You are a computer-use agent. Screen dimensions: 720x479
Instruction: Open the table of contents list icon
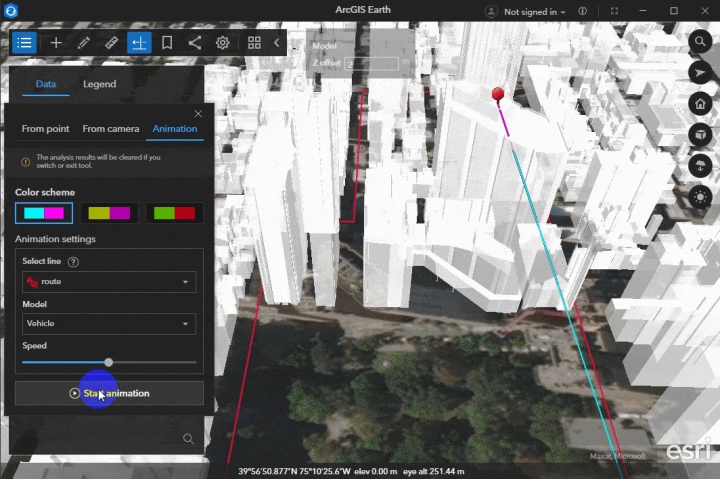point(24,43)
